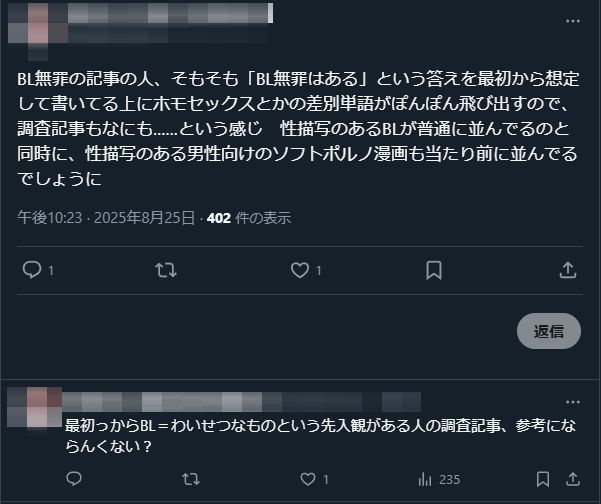Click the 返信 reply button
Image resolution: width=601 pixels, height=504 pixels.
pyautogui.click(x=549, y=331)
